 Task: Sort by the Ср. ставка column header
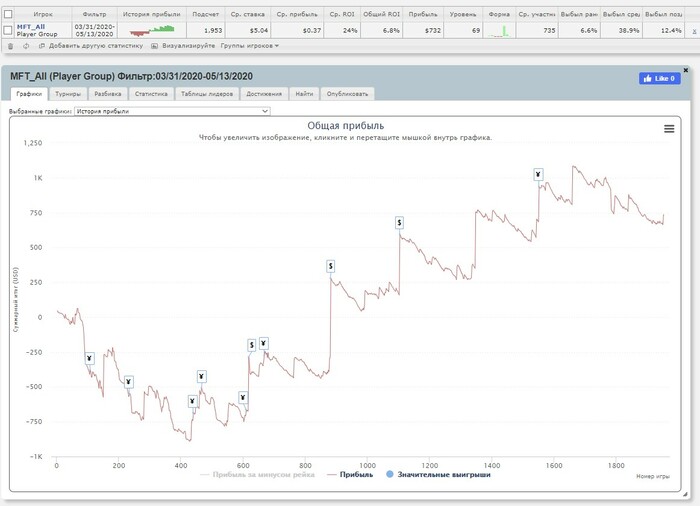(247, 14)
